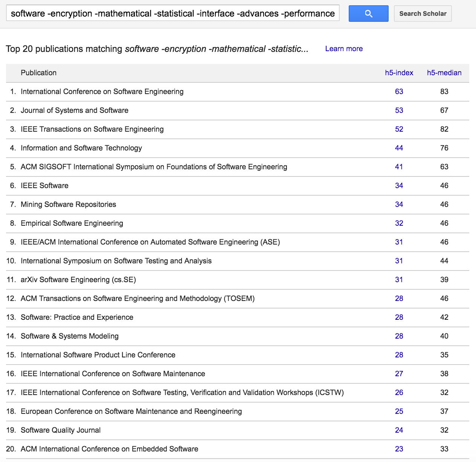The width and height of the screenshot is (476, 462).
Task: Select 'Mining Software Repositories' title
Action: click(x=69, y=204)
